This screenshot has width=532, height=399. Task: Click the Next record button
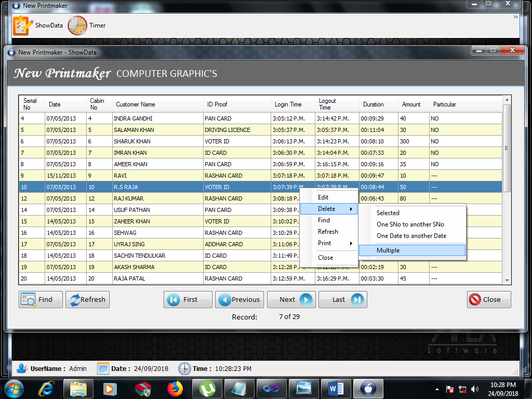tap(291, 299)
